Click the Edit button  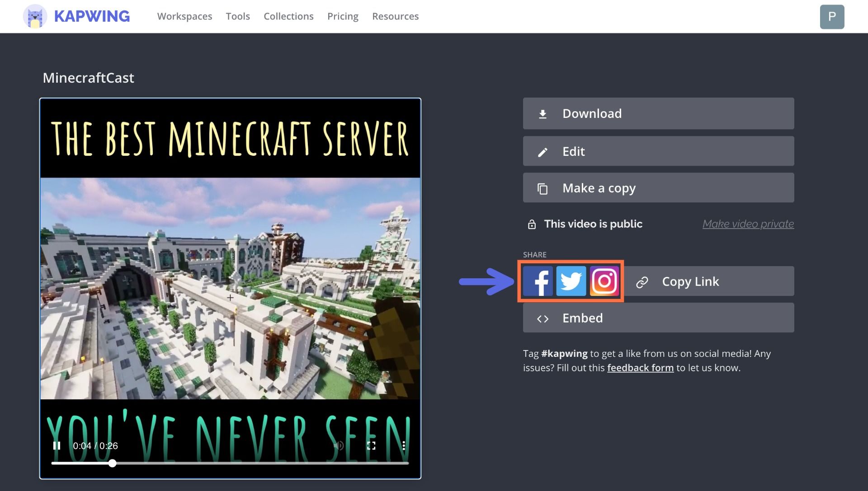coord(658,151)
